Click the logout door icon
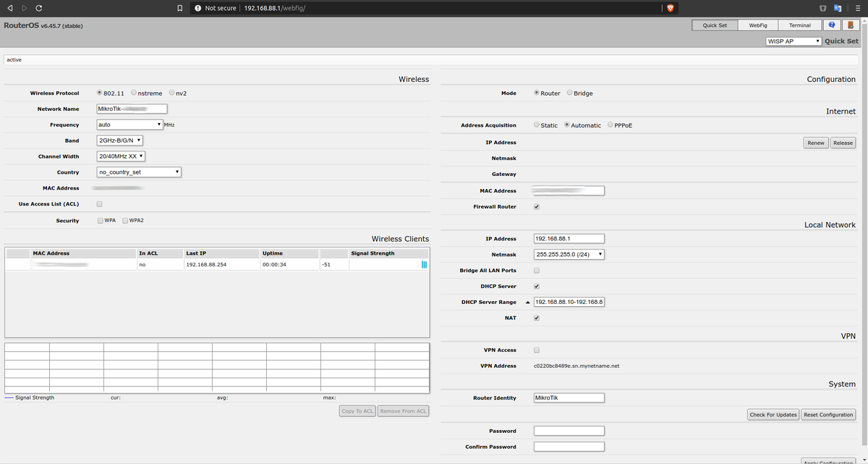The width and height of the screenshot is (868, 464). 851,25
